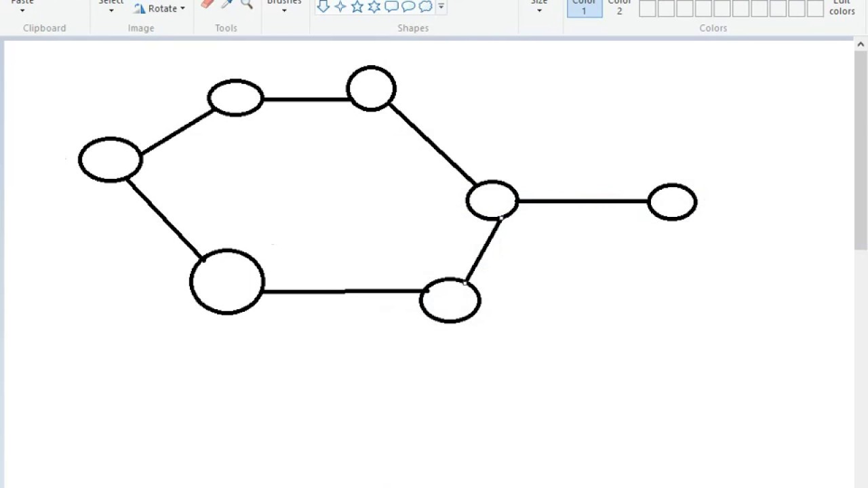Click the scrollbar up arrow
Viewport: 868px width, 488px height.
861,45
